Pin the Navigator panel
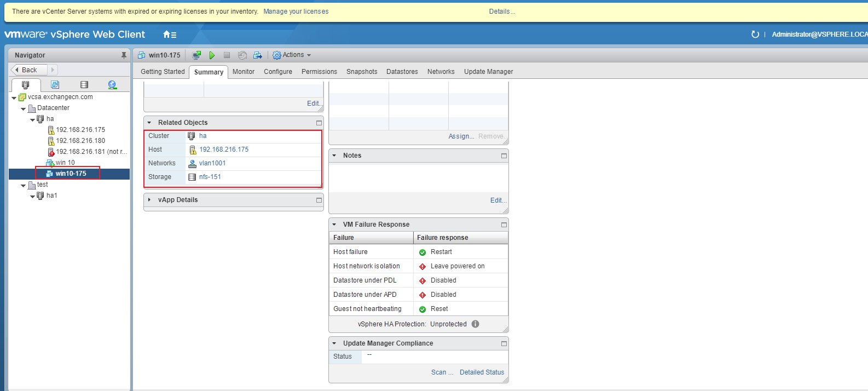Image resolution: width=868 pixels, height=391 pixels. pyautogui.click(x=124, y=55)
